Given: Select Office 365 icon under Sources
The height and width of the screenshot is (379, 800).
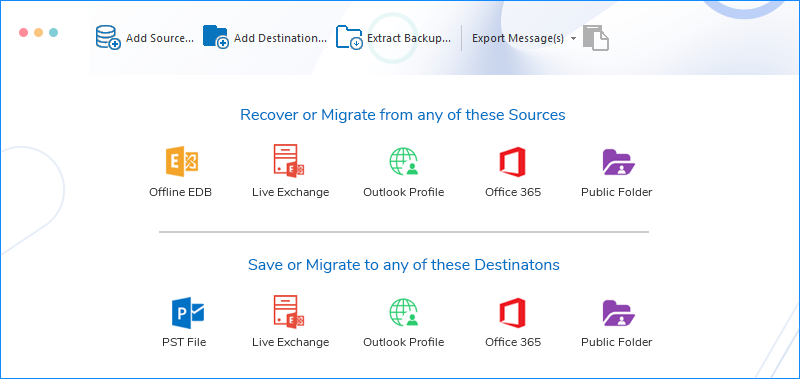Looking at the screenshot, I should click(x=512, y=162).
